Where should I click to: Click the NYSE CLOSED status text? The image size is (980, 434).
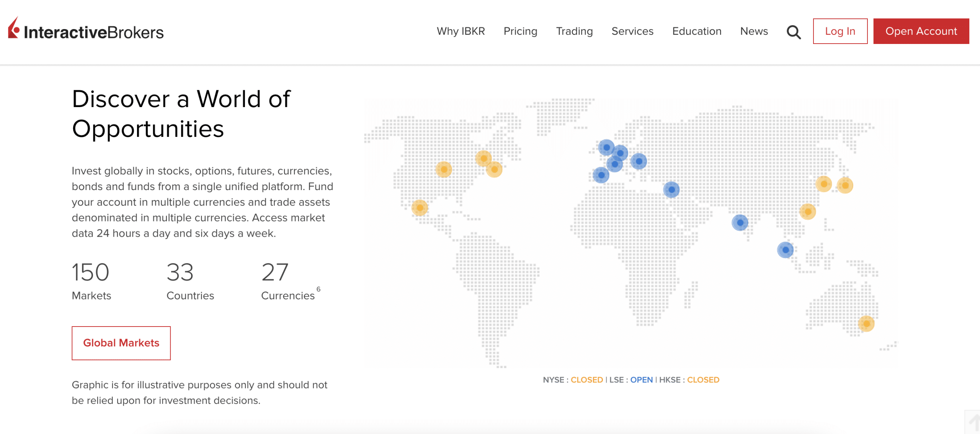[573, 380]
